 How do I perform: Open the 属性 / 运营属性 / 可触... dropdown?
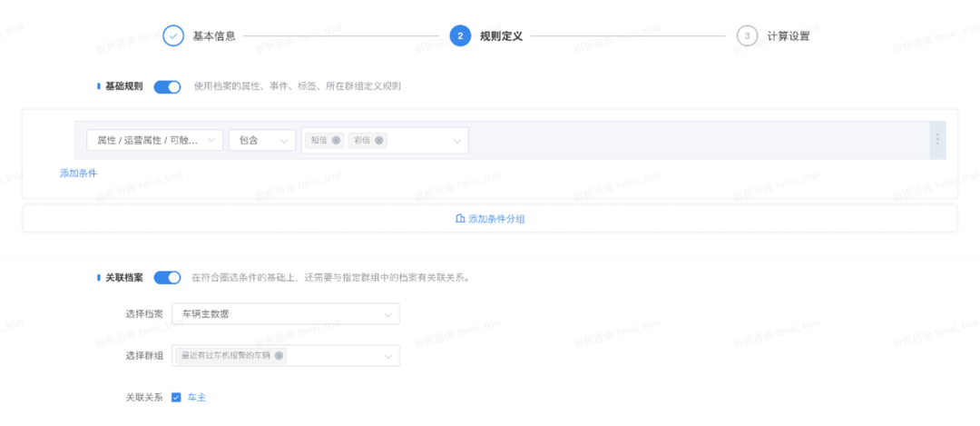coord(154,140)
